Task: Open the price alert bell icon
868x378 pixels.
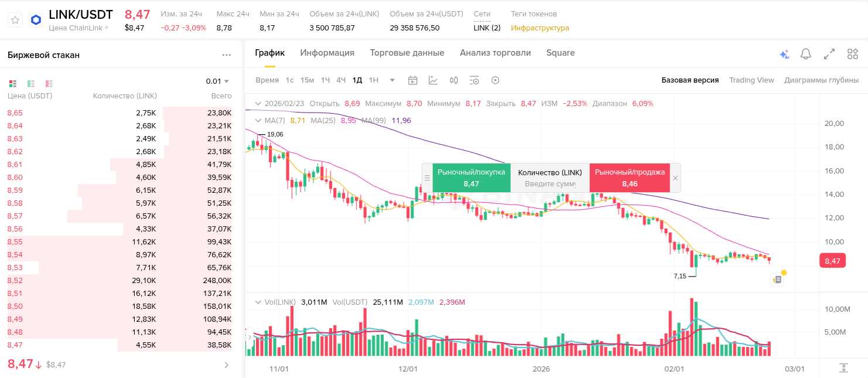Action: [806, 54]
